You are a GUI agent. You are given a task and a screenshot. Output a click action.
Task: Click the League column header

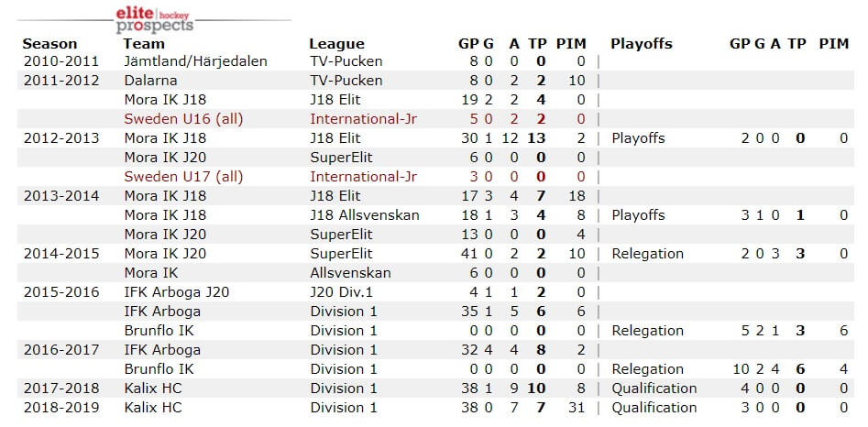pyautogui.click(x=336, y=44)
